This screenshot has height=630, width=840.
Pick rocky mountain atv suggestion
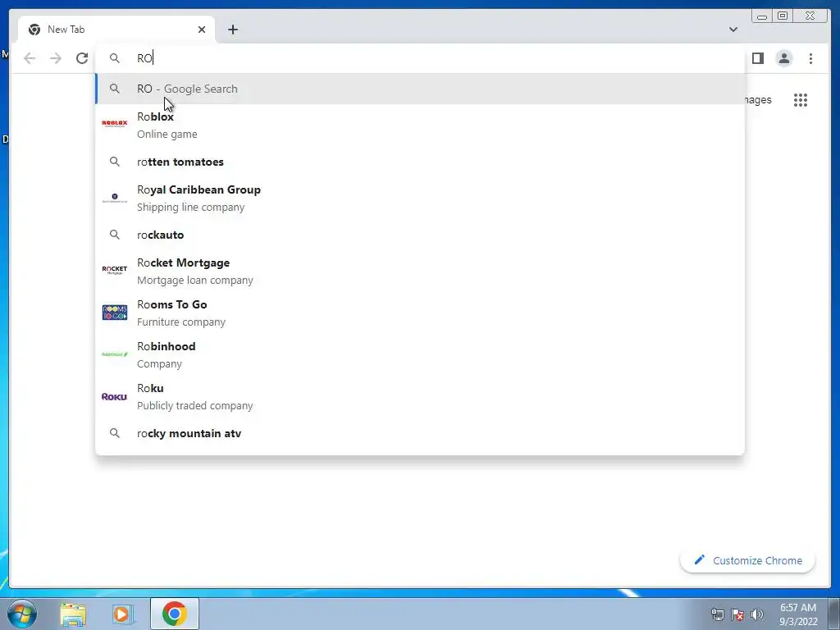click(421, 433)
